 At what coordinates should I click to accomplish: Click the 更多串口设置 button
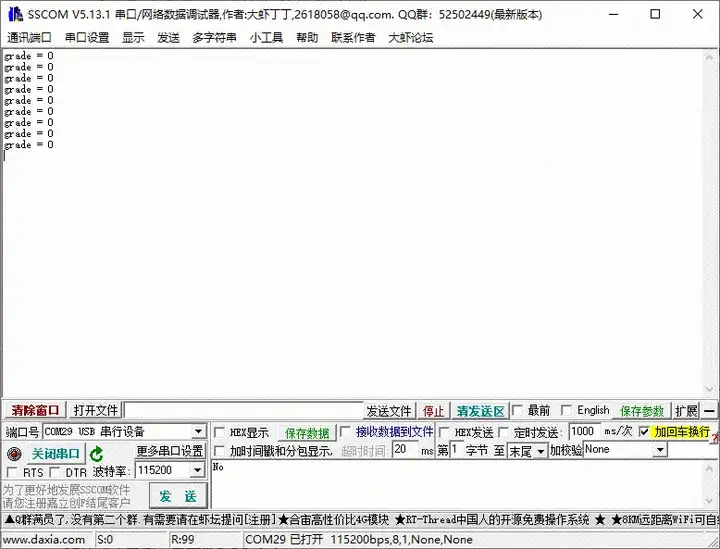coord(170,451)
